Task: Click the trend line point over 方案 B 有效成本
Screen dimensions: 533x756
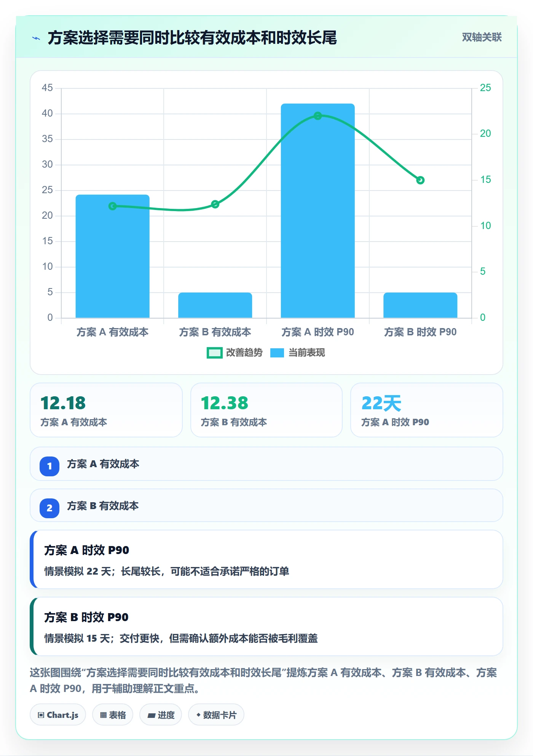Action: pos(215,204)
